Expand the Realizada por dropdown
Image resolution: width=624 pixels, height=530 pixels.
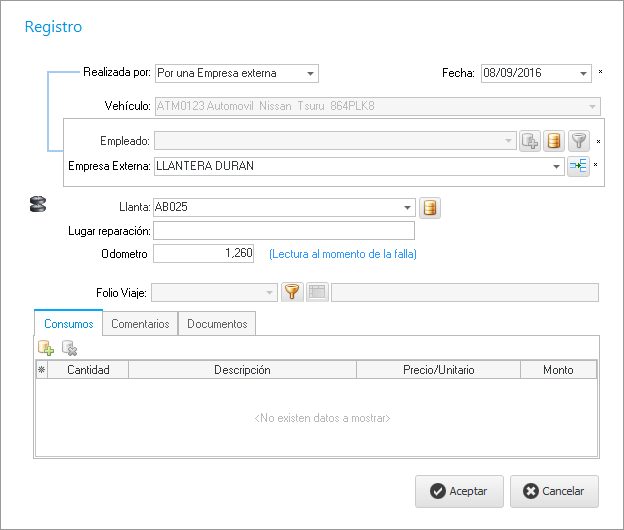pos(311,73)
